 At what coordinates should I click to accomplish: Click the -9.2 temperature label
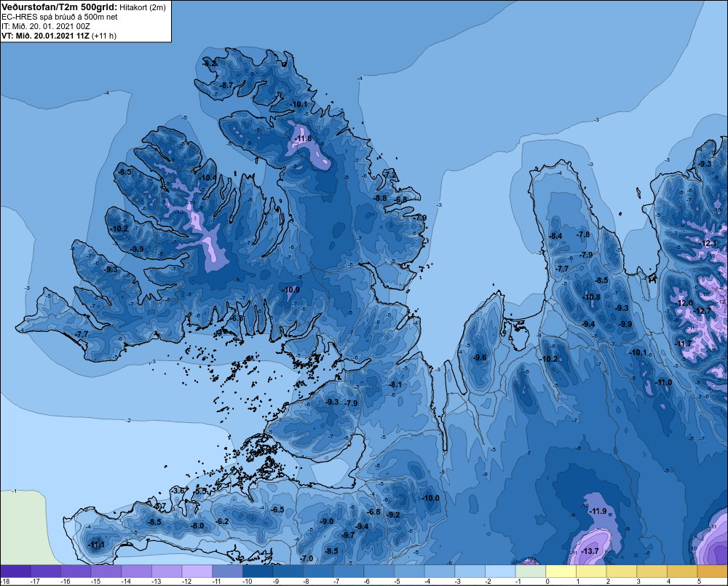[x=393, y=515]
